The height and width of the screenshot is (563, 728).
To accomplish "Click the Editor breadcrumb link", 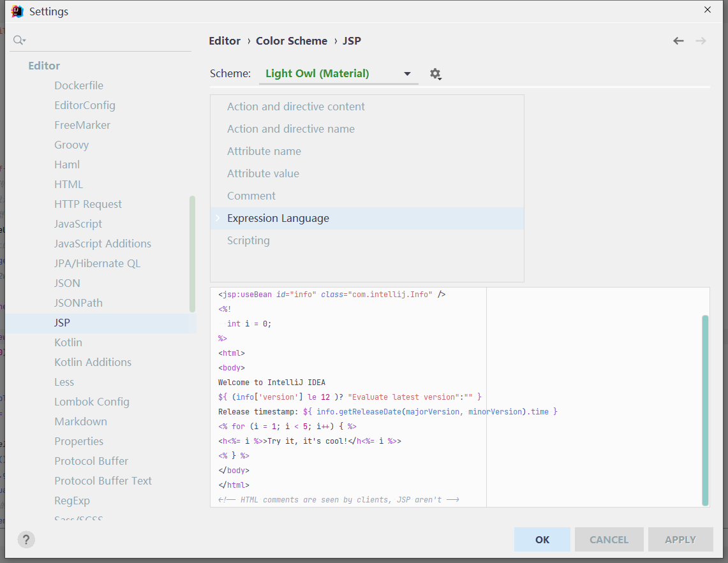I will tap(225, 41).
